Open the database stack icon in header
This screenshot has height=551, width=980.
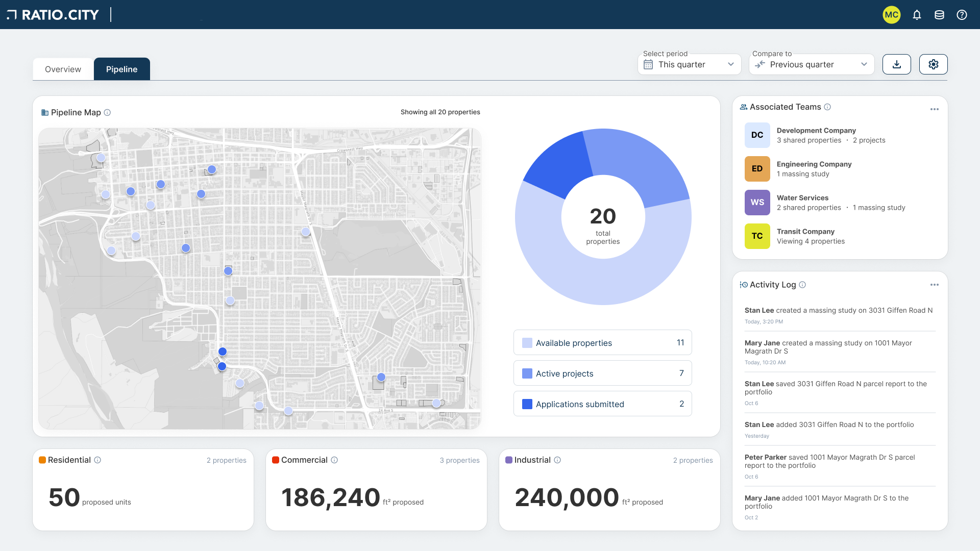(x=939, y=15)
